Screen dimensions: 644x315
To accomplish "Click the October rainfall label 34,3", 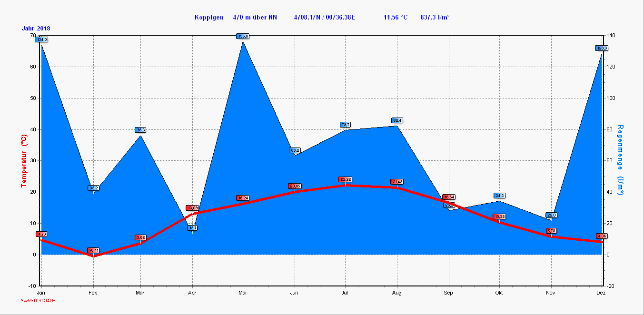I will (499, 196).
